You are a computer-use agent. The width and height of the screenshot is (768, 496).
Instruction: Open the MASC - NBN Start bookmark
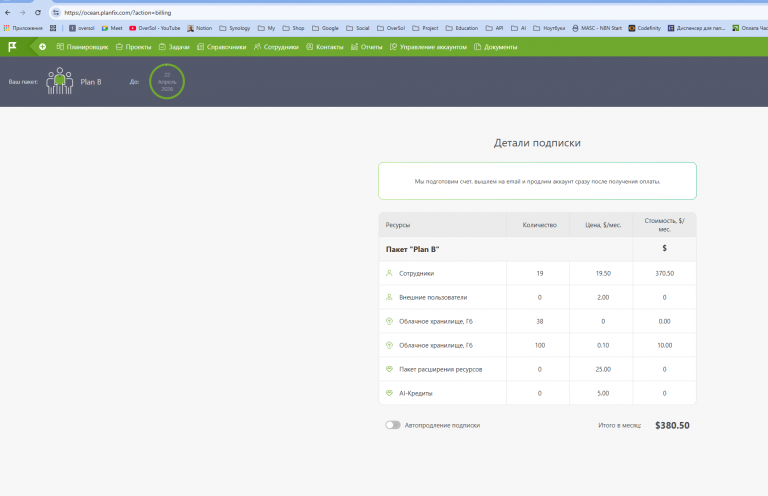(597, 28)
